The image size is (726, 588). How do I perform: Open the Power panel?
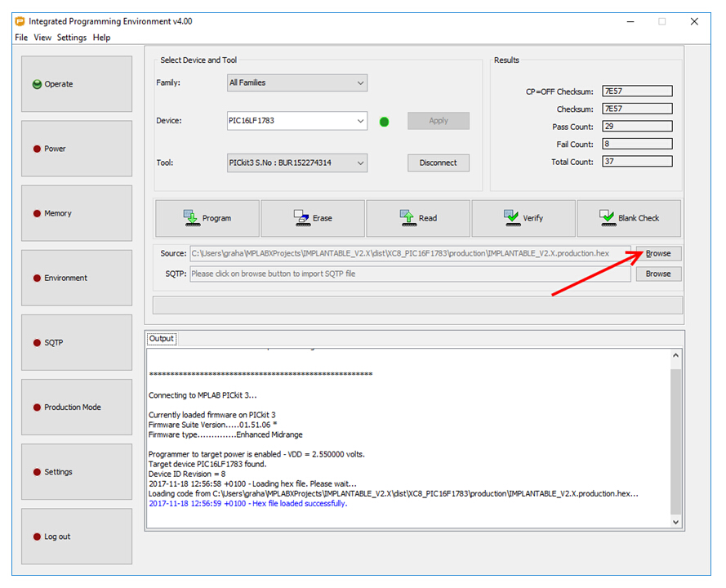[x=76, y=149]
